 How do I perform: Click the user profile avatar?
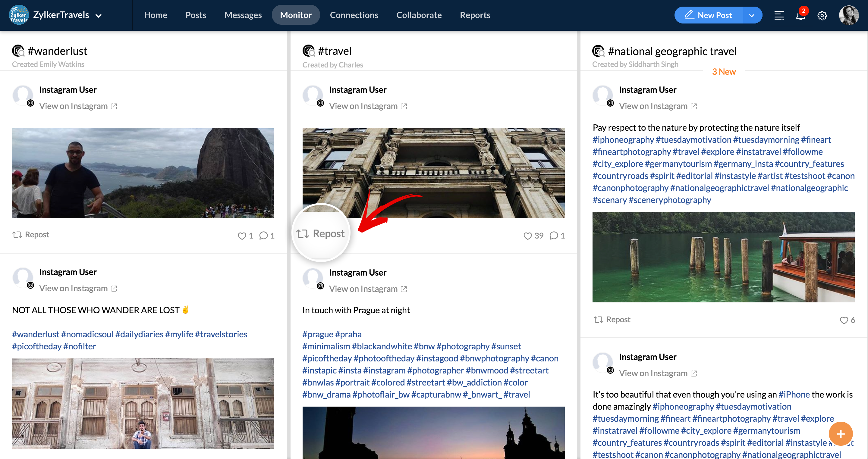(848, 15)
